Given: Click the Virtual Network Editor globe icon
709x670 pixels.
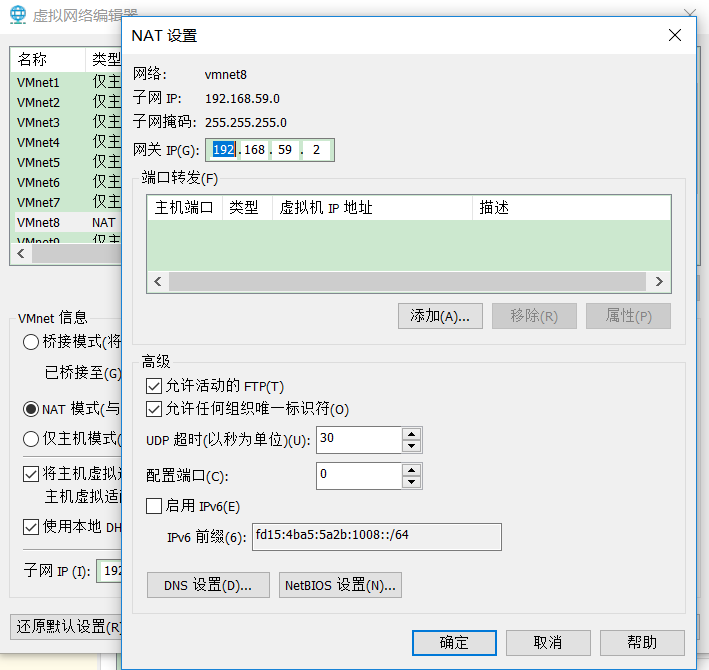Looking at the screenshot, I should (x=18, y=14).
